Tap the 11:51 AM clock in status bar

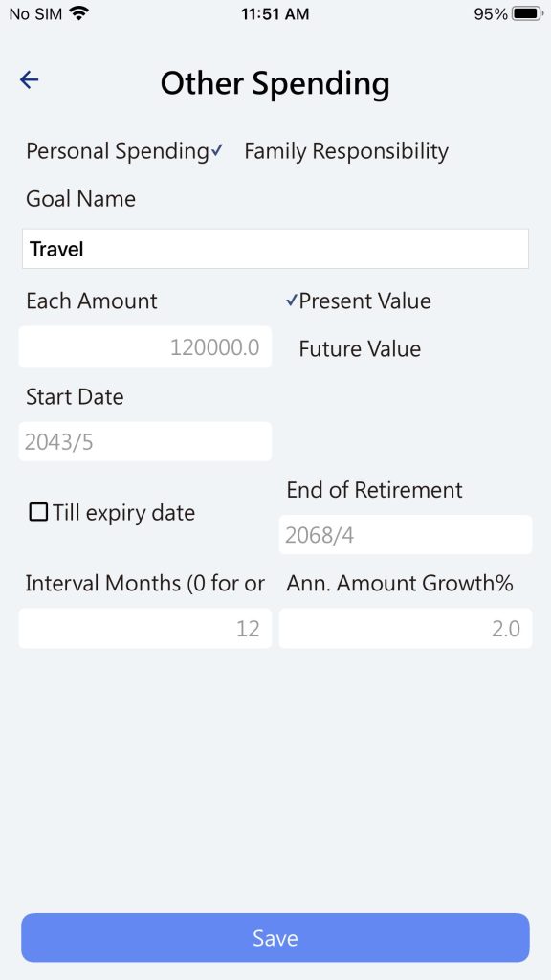[x=275, y=13]
